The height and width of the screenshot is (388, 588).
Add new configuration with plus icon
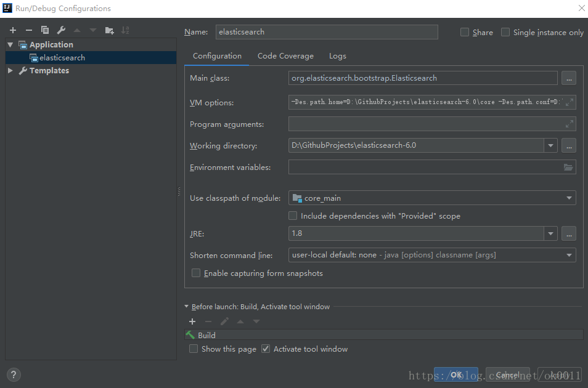pos(13,30)
